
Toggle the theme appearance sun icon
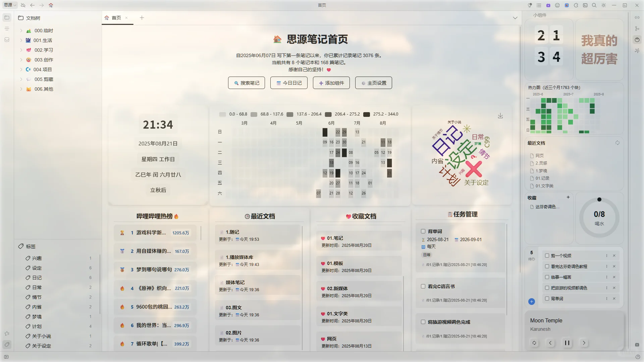[603, 5]
